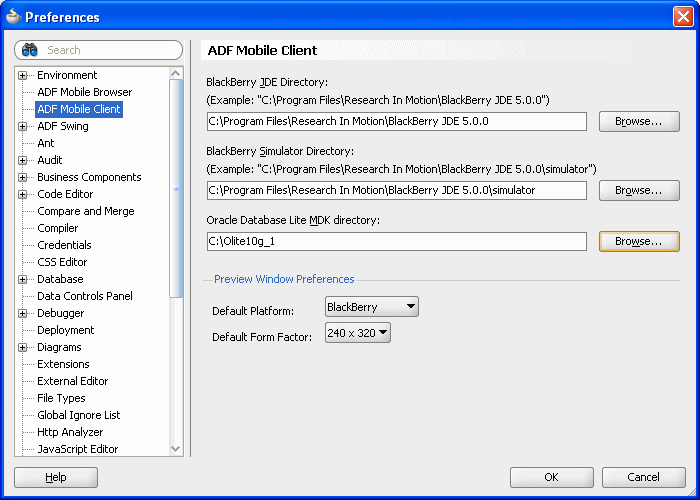
Task: Select Business Components category
Action: (89, 177)
